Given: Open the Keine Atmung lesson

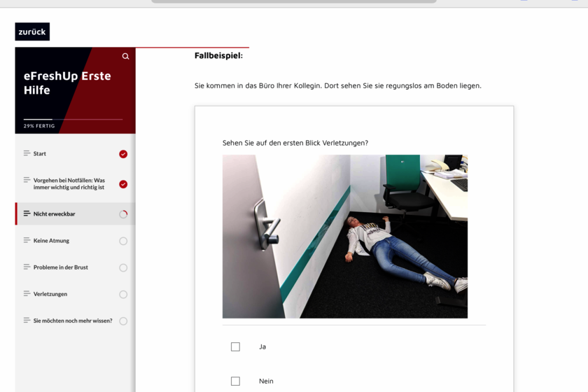Looking at the screenshot, I should (51, 241).
